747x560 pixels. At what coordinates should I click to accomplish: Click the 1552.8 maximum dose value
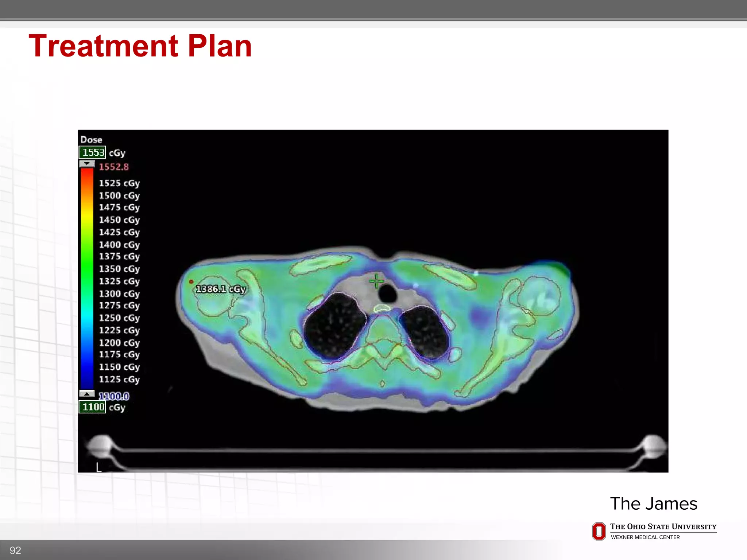pos(114,167)
